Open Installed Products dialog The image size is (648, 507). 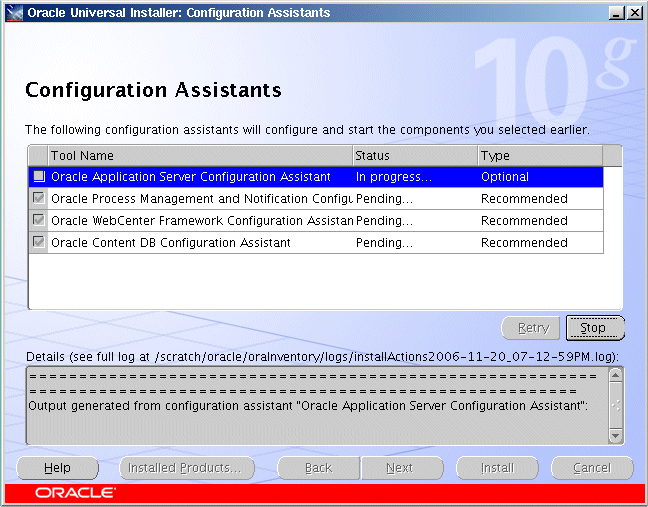click(187, 468)
